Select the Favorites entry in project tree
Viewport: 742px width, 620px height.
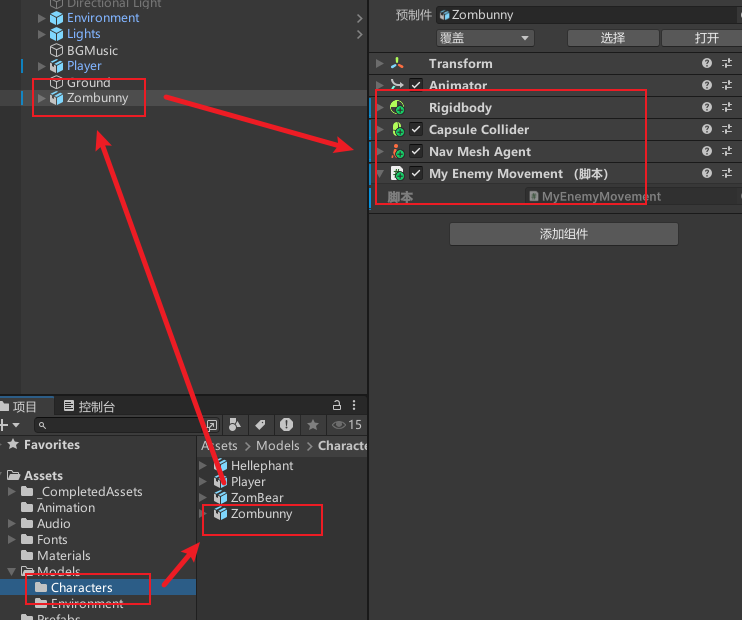pos(52,444)
